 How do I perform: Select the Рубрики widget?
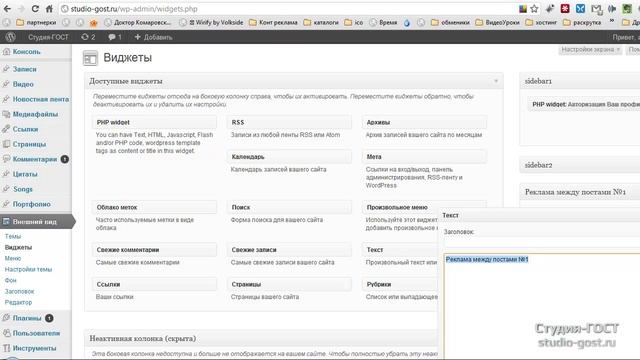pyautogui.click(x=400, y=284)
